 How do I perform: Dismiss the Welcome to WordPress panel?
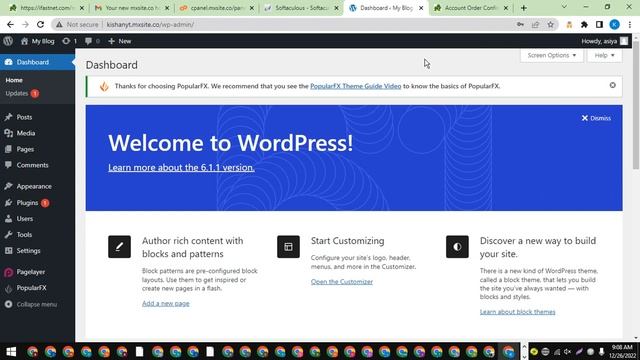(596, 118)
